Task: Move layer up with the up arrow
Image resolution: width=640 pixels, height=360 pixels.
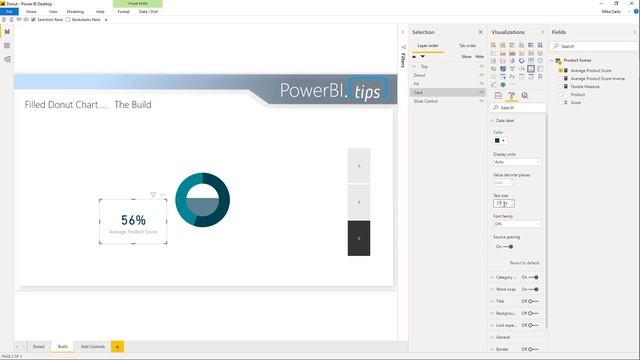Action: [414, 57]
